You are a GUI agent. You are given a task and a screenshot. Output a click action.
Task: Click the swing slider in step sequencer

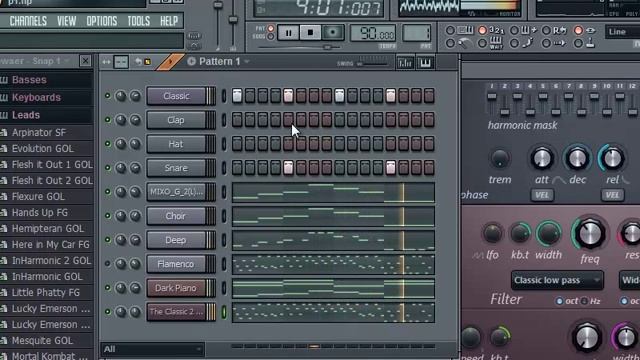tap(372, 63)
